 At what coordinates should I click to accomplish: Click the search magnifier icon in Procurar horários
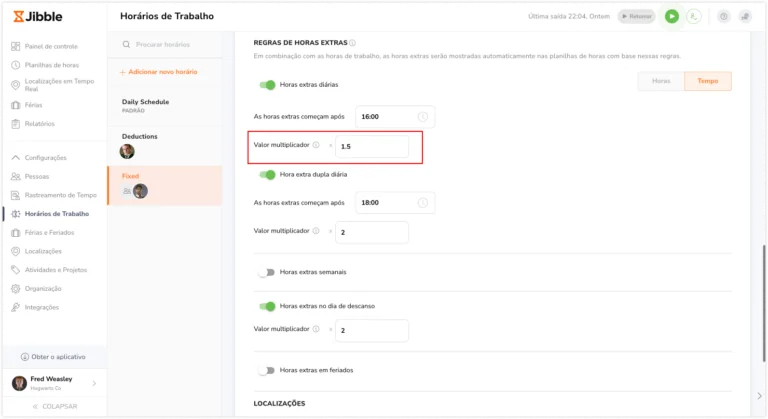tap(126, 45)
